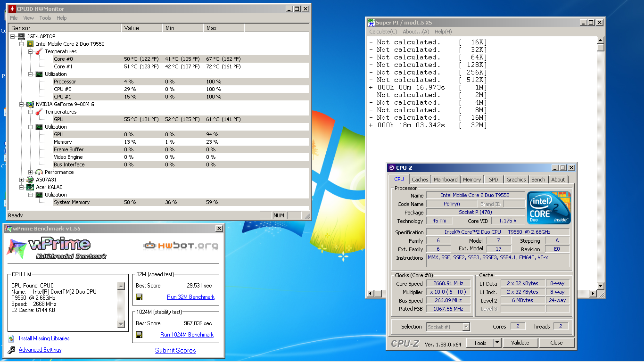
Task: Switch to the Mainboard tab in CPU-Z
Action: coord(446,180)
